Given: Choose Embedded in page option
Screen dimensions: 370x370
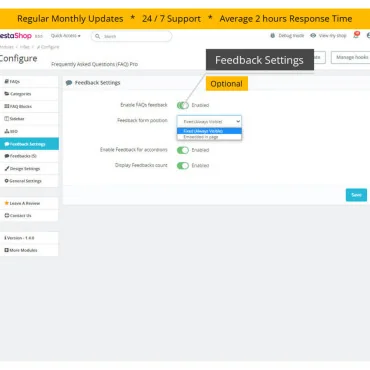Looking at the screenshot, I should click(x=209, y=137).
